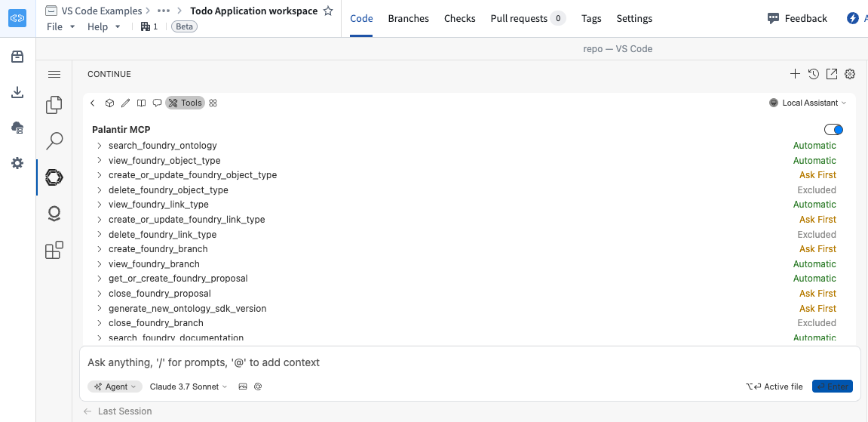
Task: Expand create_or_update_foundry_object_type details
Action: [x=100, y=175]
